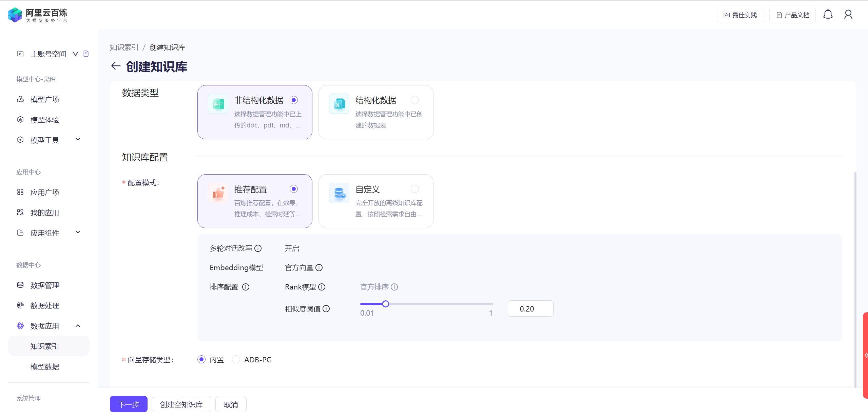Click the notification bell icon
The width and height of the screenshot is (868, 420).
tap(828, 15)
